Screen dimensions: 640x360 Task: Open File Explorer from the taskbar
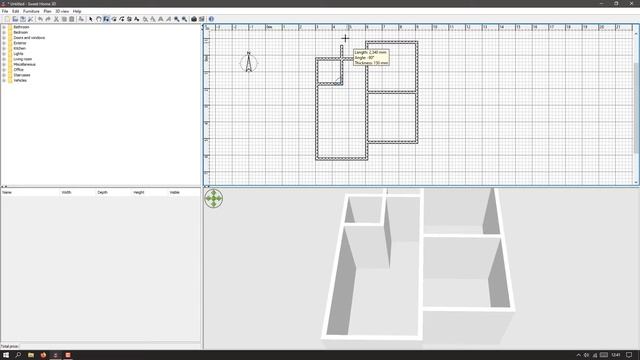(31, 355)
